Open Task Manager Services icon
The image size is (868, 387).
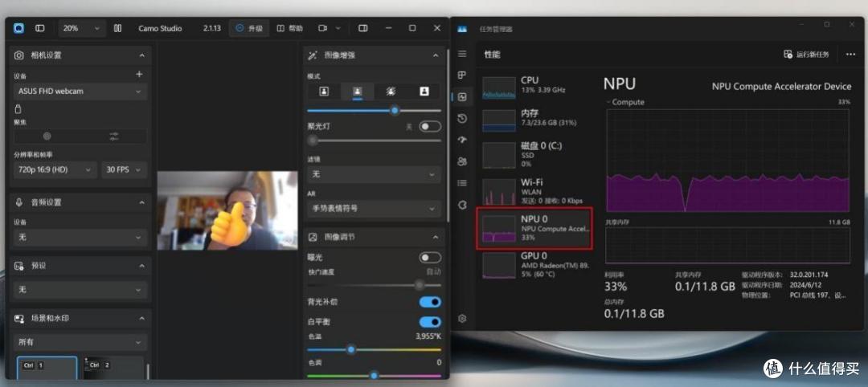click(462, 205)
